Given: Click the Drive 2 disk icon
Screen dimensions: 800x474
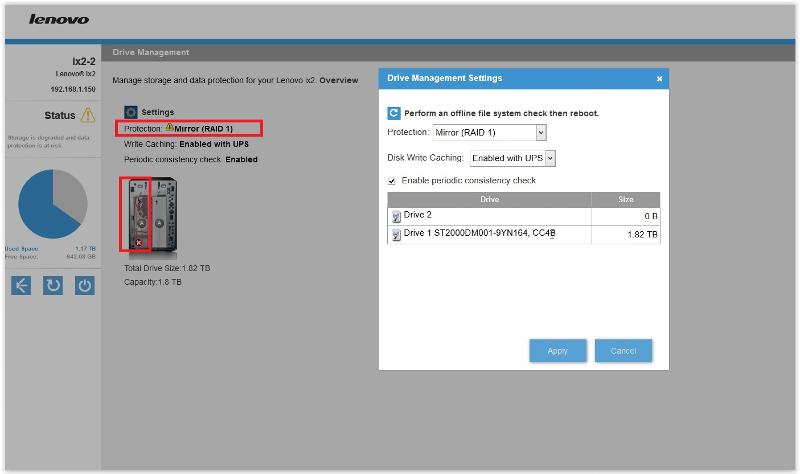Looking at the screenshot, I should 396,216.
